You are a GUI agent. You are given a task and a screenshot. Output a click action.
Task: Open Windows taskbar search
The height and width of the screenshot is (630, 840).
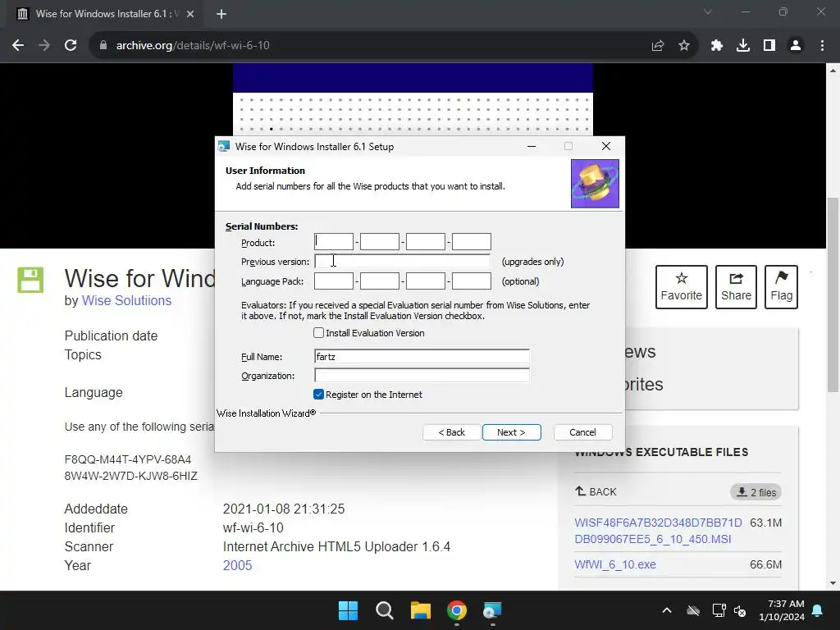click(385, 610)
